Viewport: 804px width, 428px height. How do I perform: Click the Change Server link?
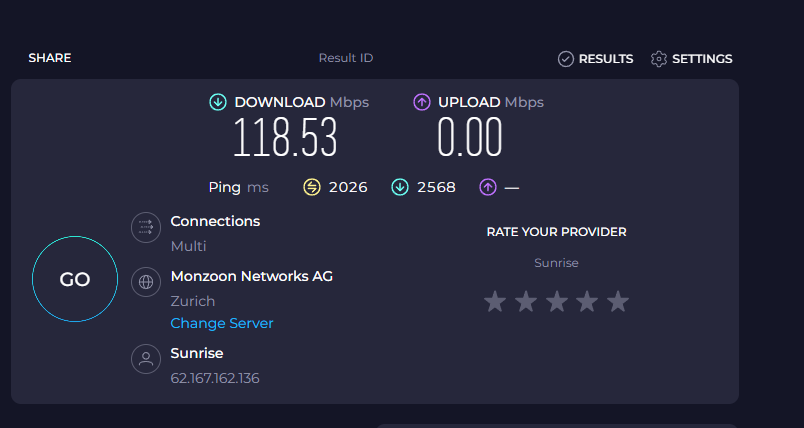(x=222, y=323)
